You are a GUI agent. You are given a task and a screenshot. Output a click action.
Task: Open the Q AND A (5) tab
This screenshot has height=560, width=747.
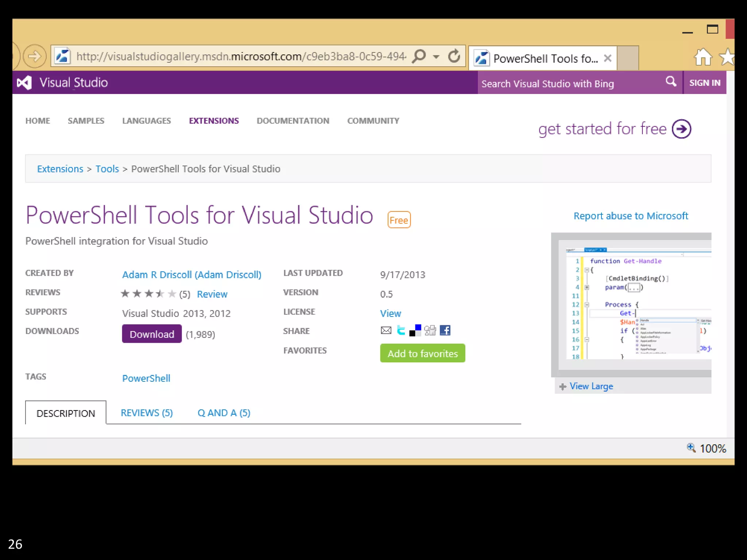pos(224,413)
